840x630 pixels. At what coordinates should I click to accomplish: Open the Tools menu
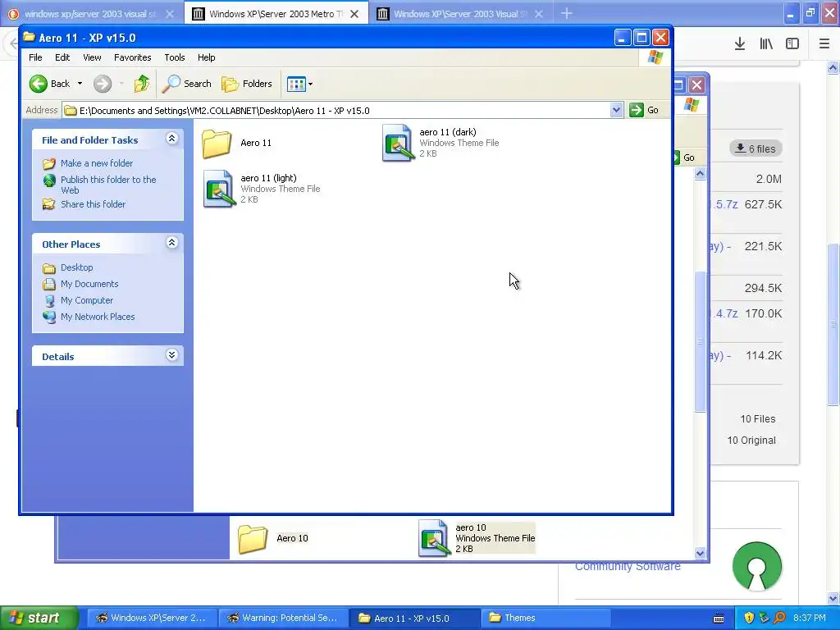tap(174, 57)
